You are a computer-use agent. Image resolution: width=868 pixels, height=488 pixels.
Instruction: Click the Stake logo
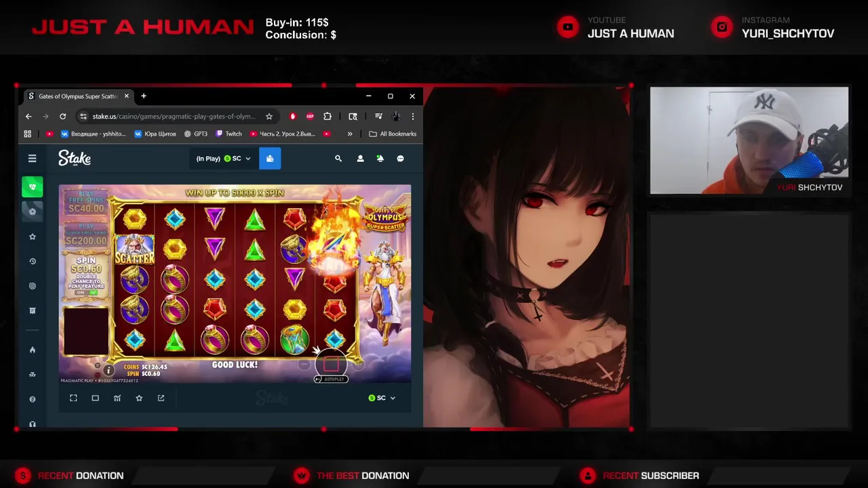[x=75, y=159]
